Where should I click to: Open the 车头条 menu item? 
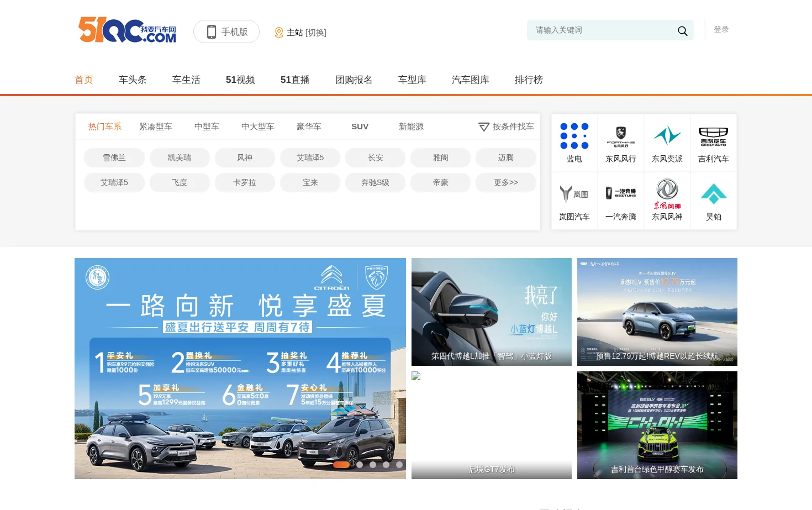[133, 80]
